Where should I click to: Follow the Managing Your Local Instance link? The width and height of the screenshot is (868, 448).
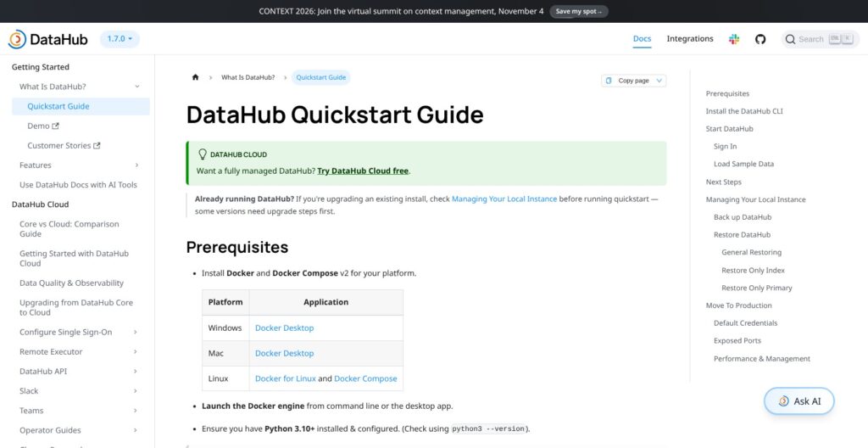[x=504, y=199]
